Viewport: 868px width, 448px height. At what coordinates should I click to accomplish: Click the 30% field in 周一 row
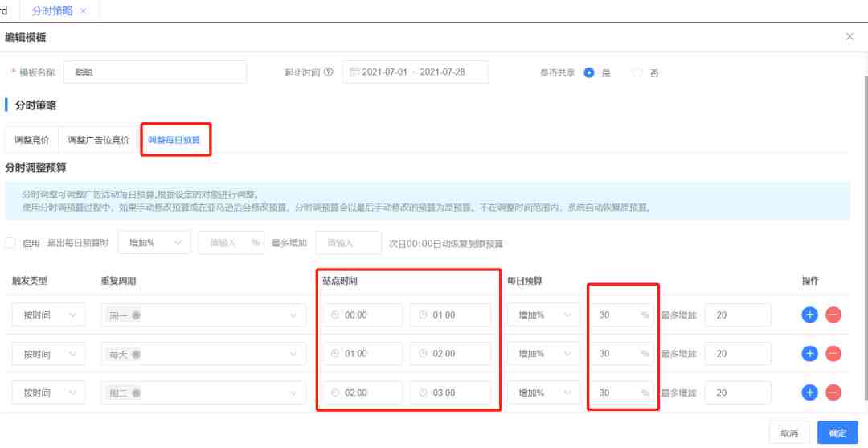(622, 315)
